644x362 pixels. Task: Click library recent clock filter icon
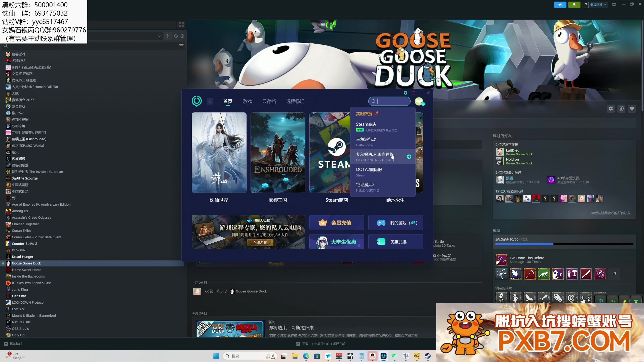[x=176, y=36]
